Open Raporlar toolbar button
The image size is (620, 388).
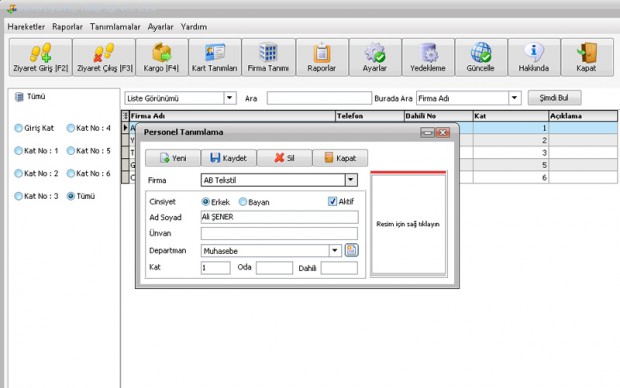[x=322, y=57]
